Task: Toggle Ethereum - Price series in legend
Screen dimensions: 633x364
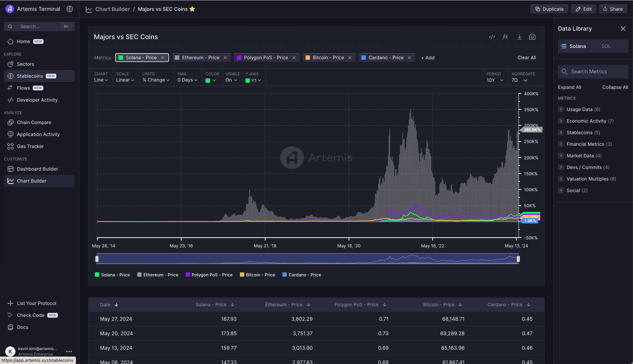Action: pos(158,275)
